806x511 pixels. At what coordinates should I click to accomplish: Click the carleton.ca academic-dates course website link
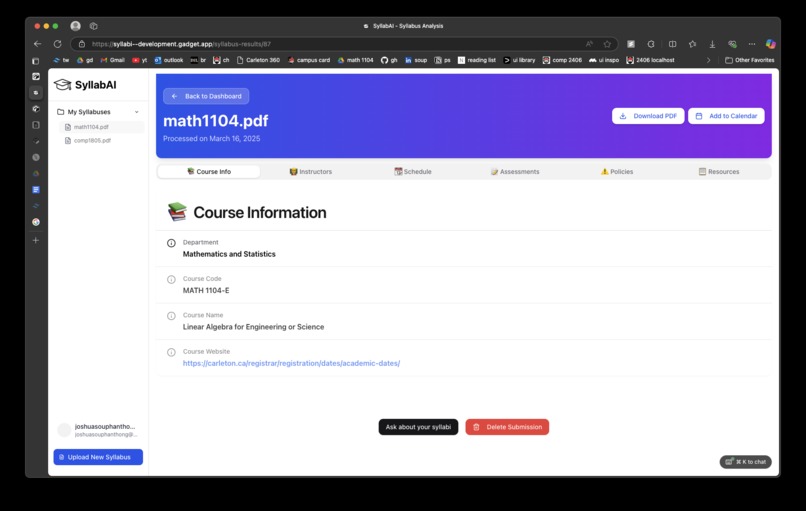coord(291,363)
